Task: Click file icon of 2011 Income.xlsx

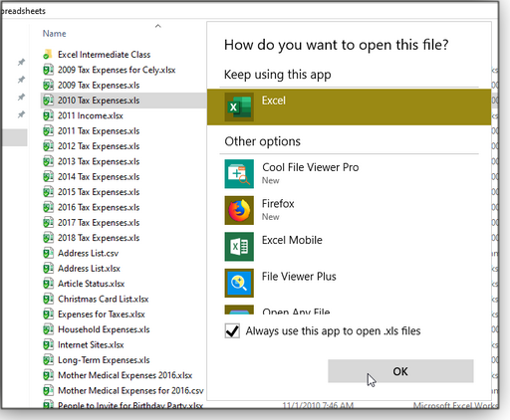Action: pos(48,115)
